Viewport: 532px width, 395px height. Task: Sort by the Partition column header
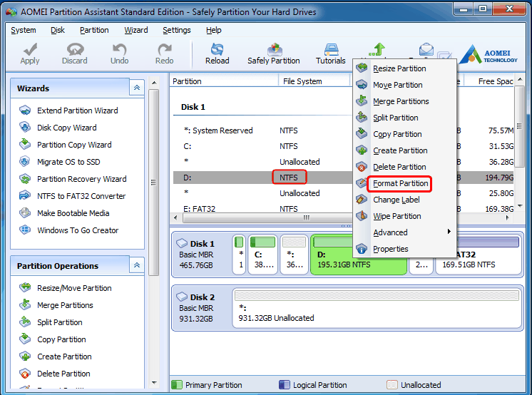coord(224,81)
